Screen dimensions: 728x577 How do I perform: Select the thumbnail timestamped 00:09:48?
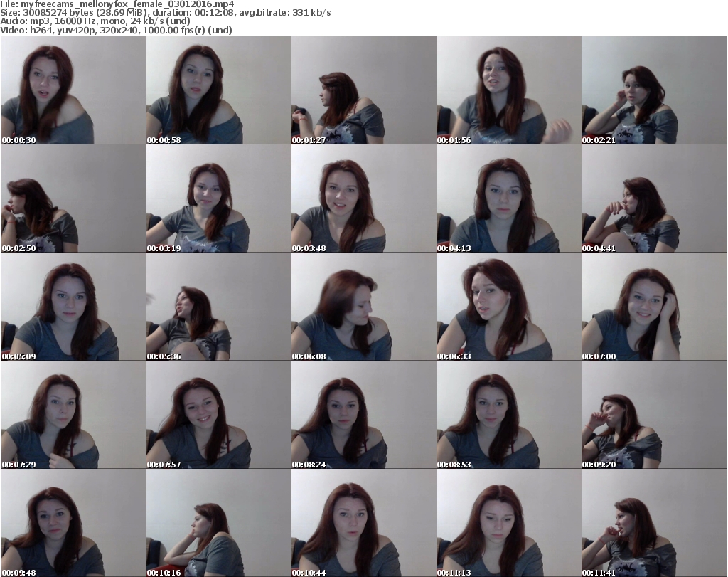[74, 523]
